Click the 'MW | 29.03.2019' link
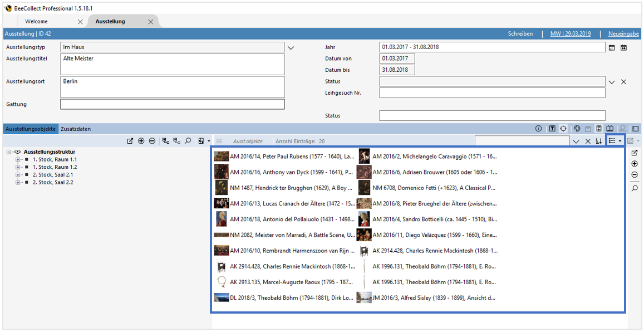Viewport: 644px width, 332px height. pos(571,34)
